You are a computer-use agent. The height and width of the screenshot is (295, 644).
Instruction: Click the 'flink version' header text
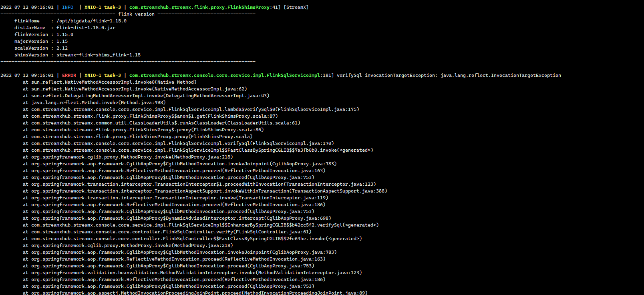click(x=136, y=14)
